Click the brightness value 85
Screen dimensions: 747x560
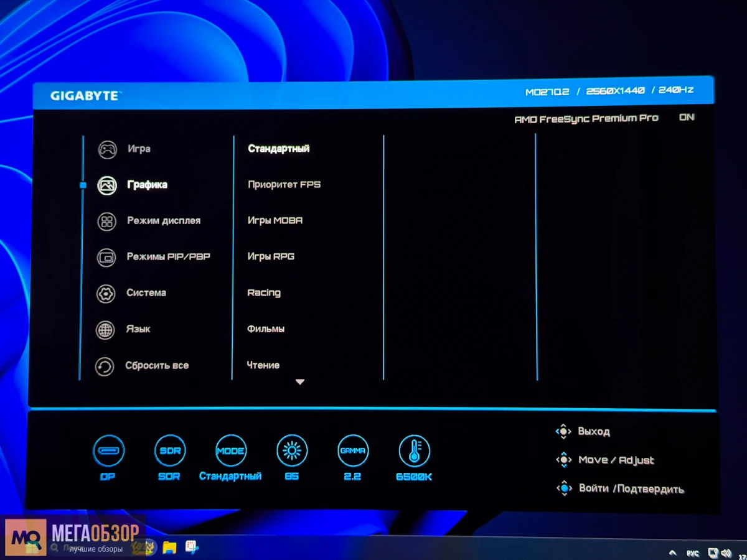(x=292, y=477)
